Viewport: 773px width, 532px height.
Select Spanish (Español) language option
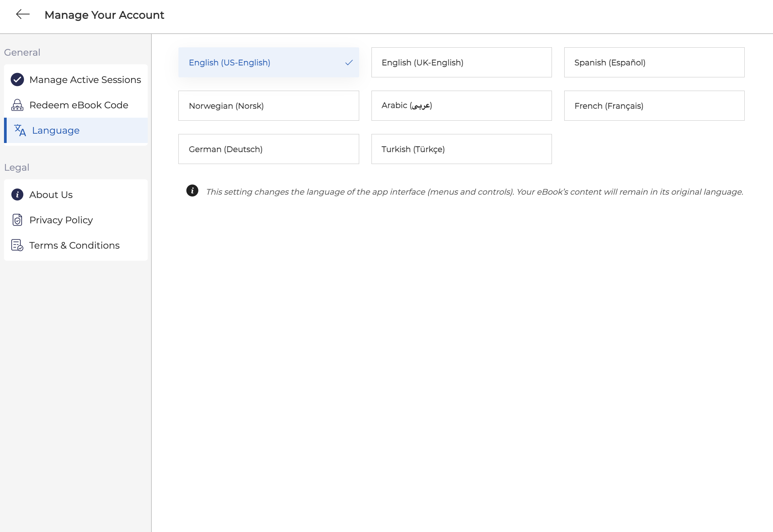pos(654,62)
